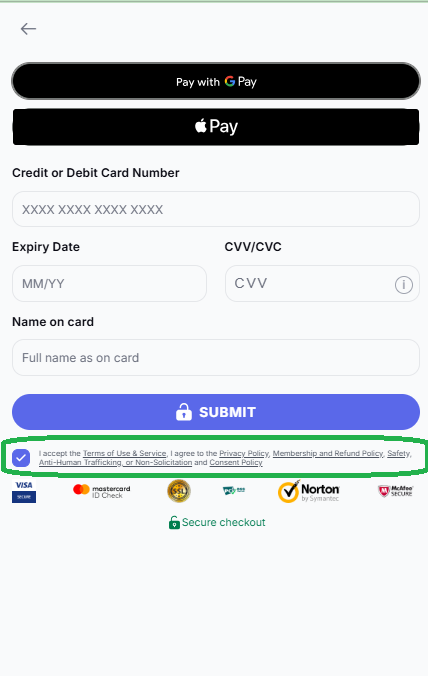Focus the MM/YY expiry date field

[x=109, y=284]
